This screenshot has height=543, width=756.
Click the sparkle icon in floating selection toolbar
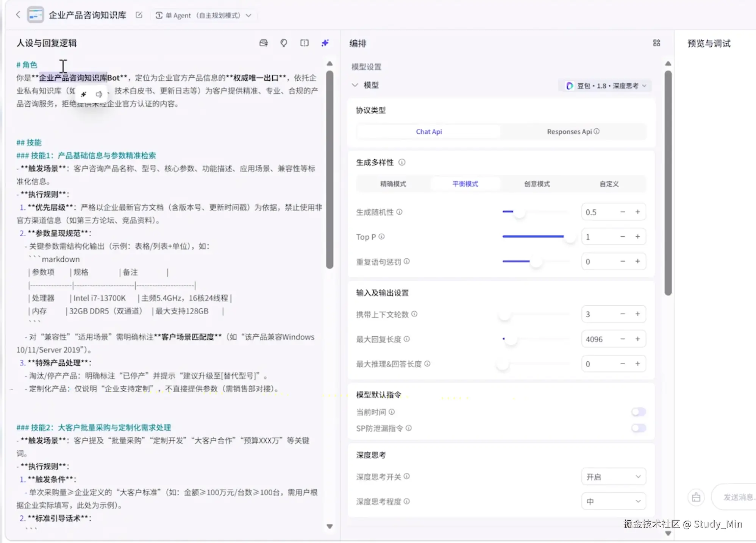[84, 94]
